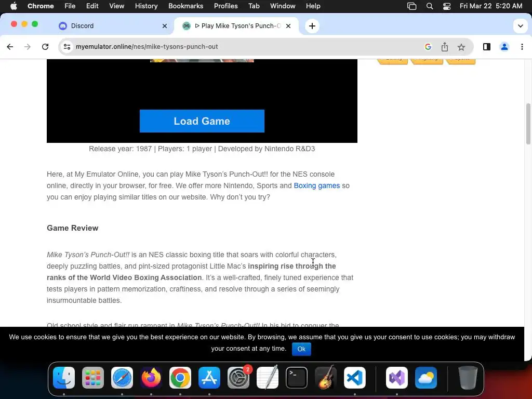Open the History menu
Viewport: 532px width, 399px height.
click(x=146, y=6)
